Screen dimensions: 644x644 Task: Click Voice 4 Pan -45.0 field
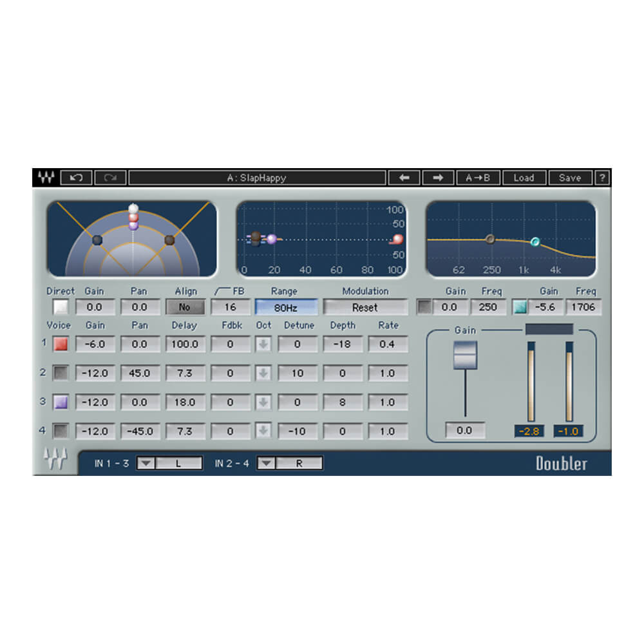click(x=140, y=431)
